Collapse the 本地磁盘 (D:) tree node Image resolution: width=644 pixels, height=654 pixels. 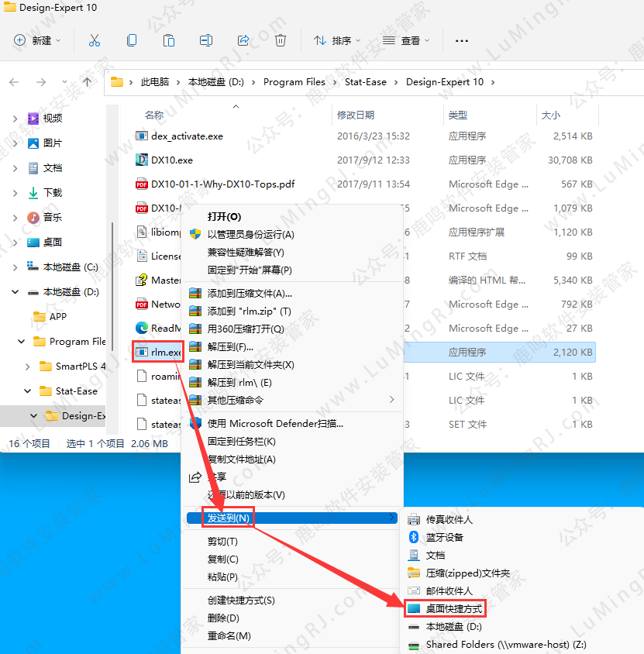pyautogui.click(x=15, y=292)
